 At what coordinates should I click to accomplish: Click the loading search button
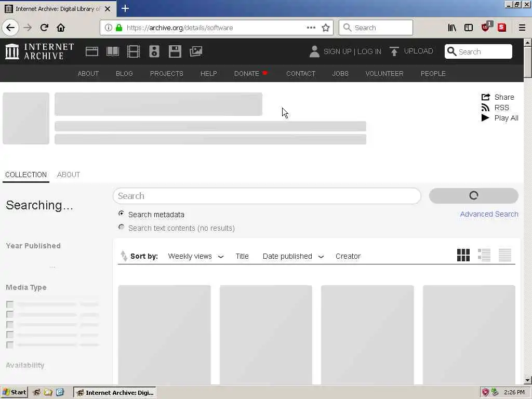(474, 196)
